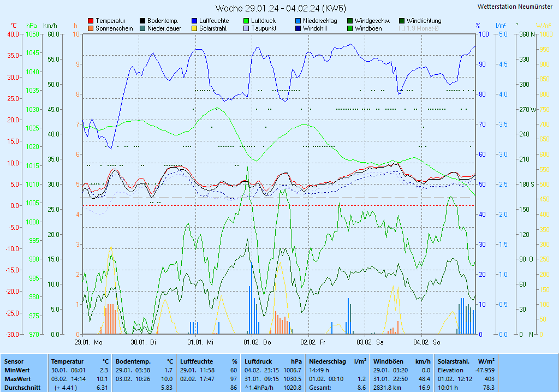
Task: Click the red °C axis unit label above the chart
Action: click(14, 26)
